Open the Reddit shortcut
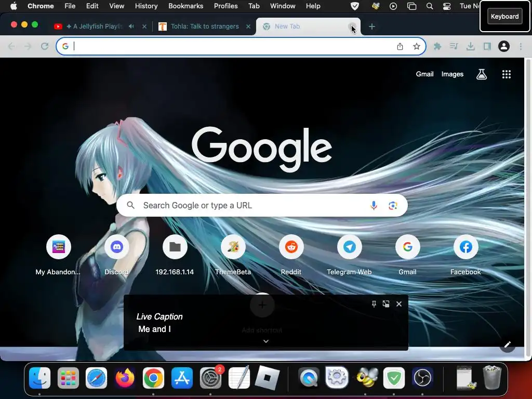532x399 pixels. click(291, 255)
